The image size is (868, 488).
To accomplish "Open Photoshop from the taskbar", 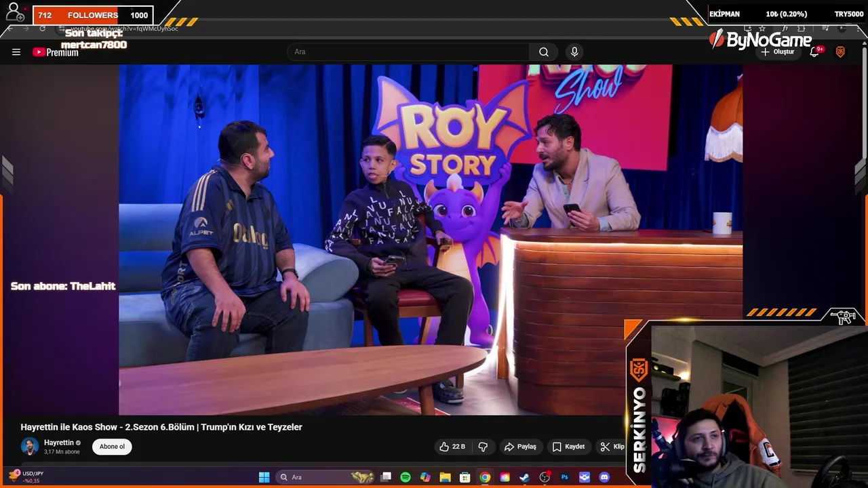I will click(564, 477).
